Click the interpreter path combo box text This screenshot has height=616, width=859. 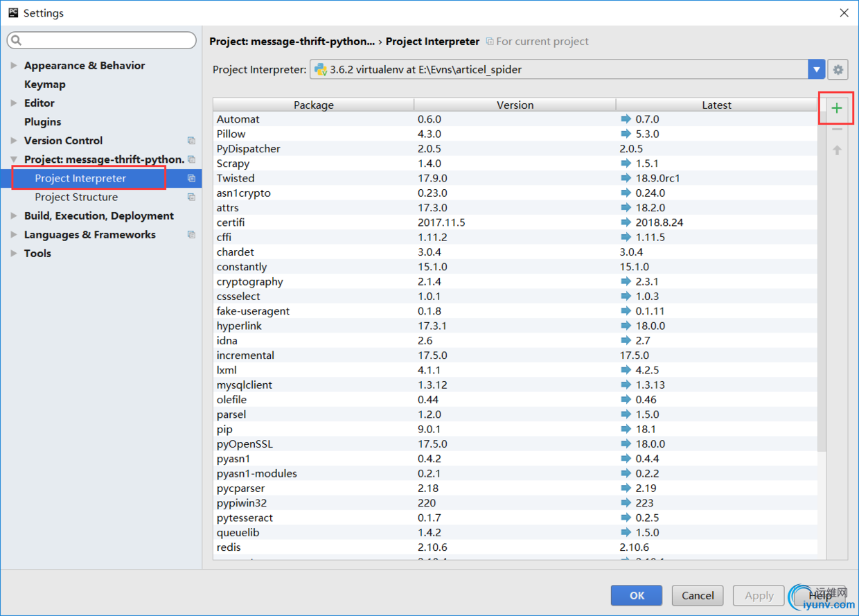pyautogui.click(x=426, y=69)
